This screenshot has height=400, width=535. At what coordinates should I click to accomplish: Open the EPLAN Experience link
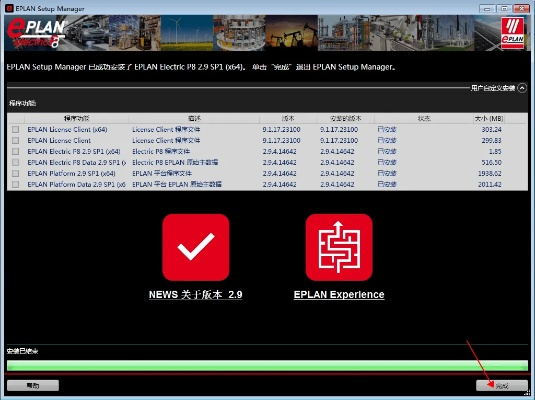point(339,295)
